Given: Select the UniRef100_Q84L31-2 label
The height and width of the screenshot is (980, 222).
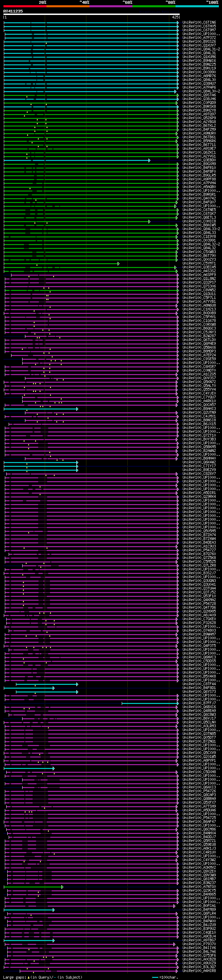Looking at the screenshot, I should 201,49.
